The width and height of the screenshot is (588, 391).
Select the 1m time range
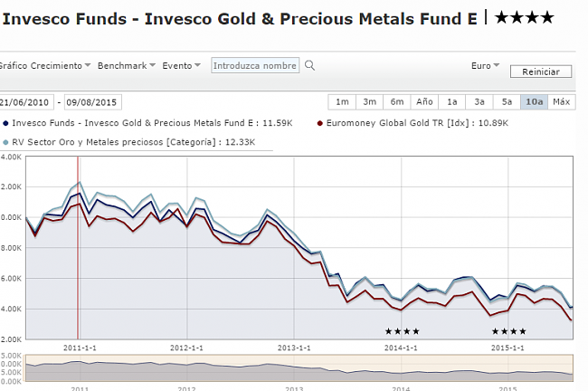tap(342, 101)
